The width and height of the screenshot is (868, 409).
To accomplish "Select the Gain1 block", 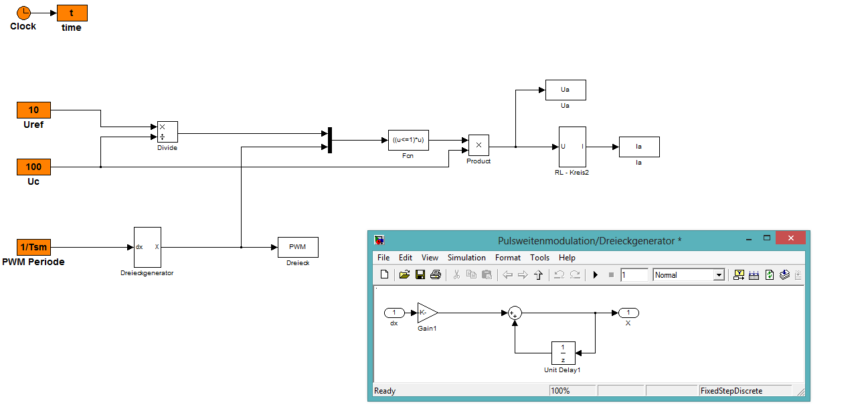I will point(426,313).
